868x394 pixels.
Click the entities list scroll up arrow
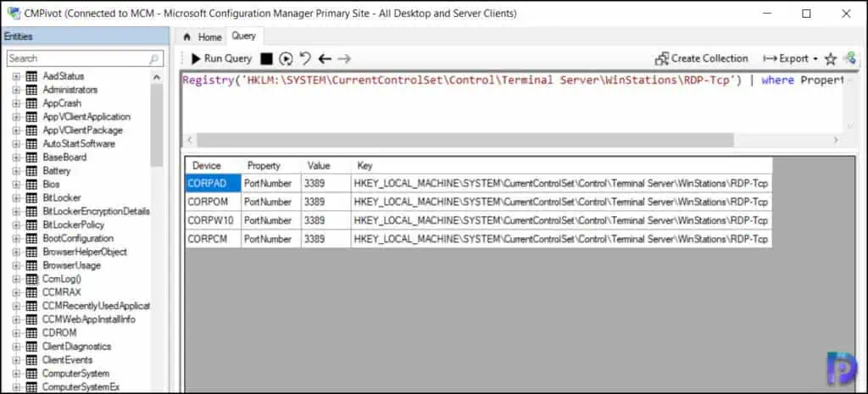157,77
